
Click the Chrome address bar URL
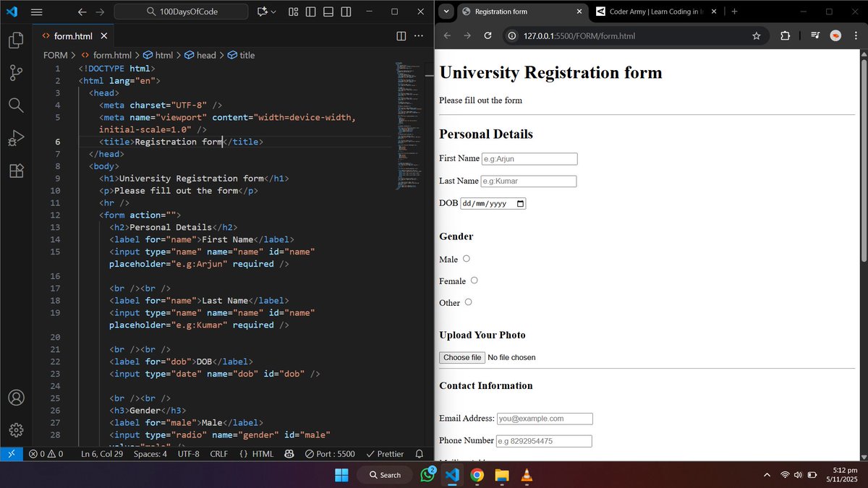(579, 36)
